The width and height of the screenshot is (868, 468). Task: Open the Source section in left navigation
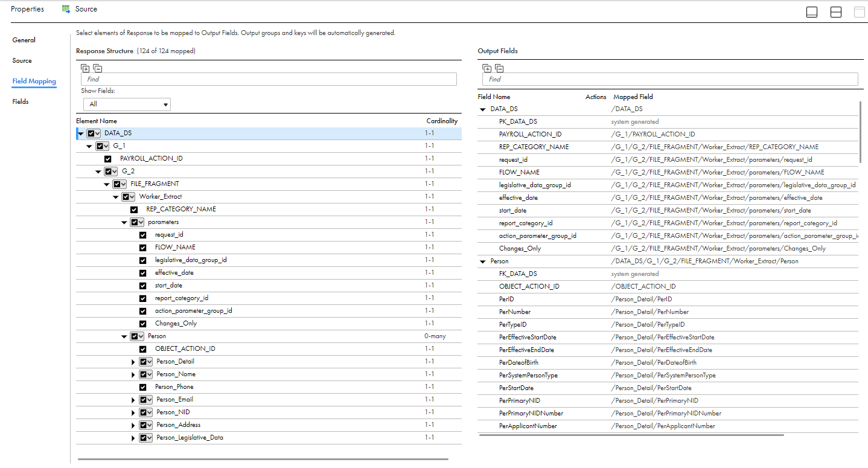(22, 60)
